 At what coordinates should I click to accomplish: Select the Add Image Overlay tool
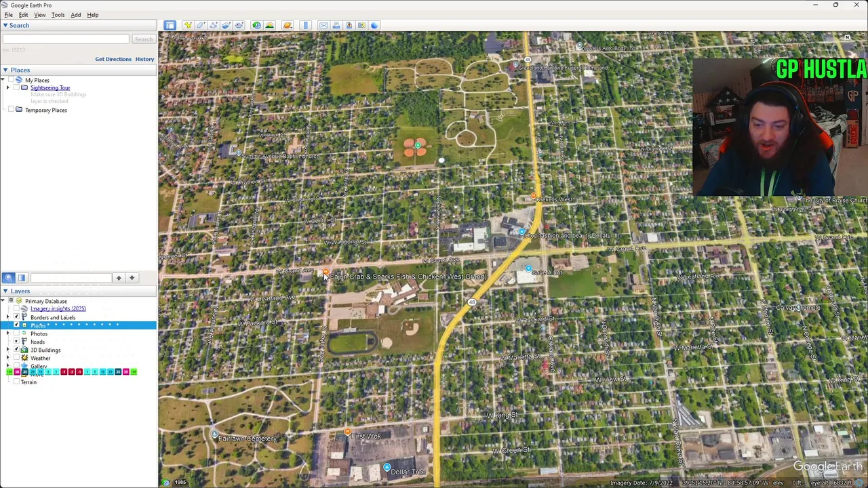click(226, 25)
